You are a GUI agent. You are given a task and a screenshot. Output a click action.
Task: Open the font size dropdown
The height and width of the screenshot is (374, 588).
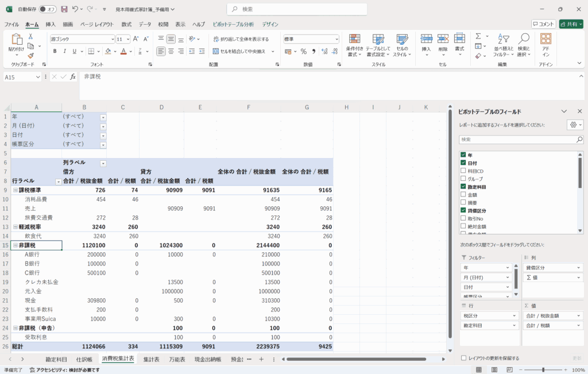click(x=128, y=39)
